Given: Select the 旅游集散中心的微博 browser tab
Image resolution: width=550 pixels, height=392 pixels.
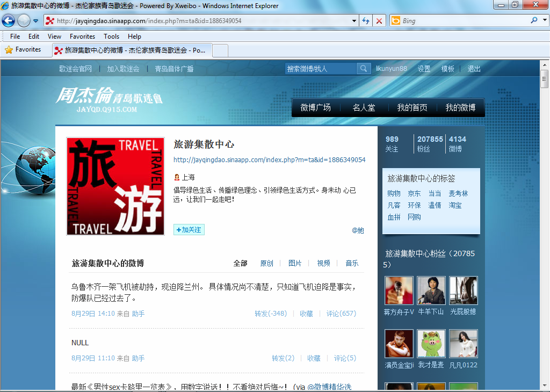Looking at the screenshot, I should 132,50.
